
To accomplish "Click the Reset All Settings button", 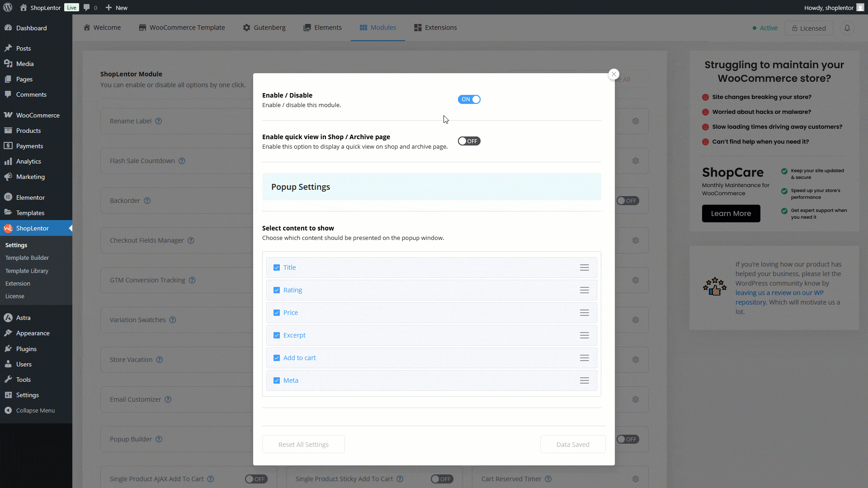I will click(x=303, y=445).
